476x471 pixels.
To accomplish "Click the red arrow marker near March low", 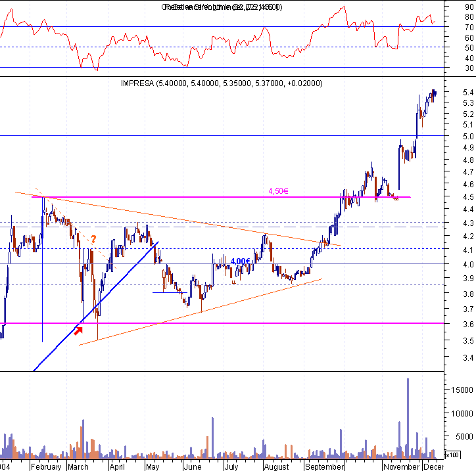I will tap(78, 330).
